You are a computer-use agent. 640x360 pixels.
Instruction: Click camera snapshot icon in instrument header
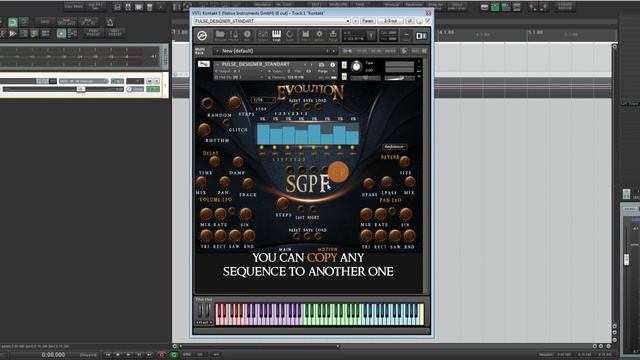point(322,64)
